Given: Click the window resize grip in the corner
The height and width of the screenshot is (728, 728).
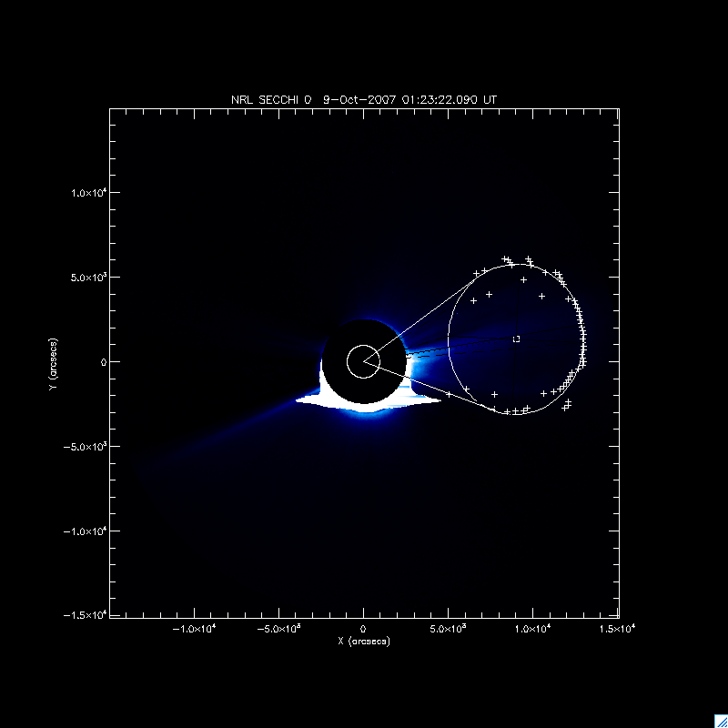Looking at the screenshot, I should click(x=721, y=721).
